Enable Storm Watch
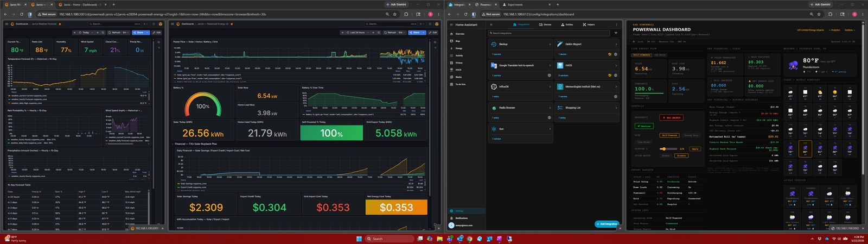This screenshot has height=244, width=868. point(666,155)
